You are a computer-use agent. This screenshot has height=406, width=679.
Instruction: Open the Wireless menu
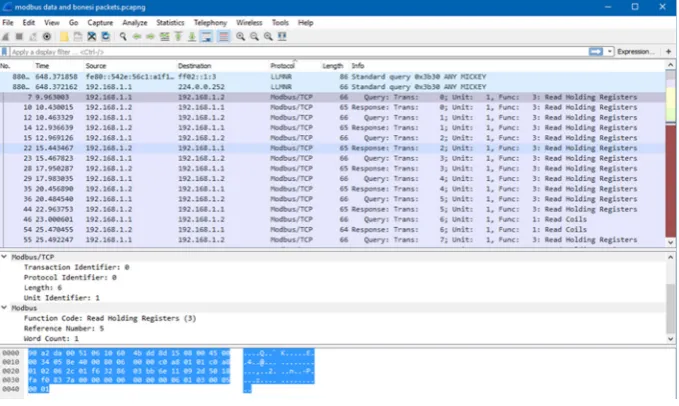point(249,23)
